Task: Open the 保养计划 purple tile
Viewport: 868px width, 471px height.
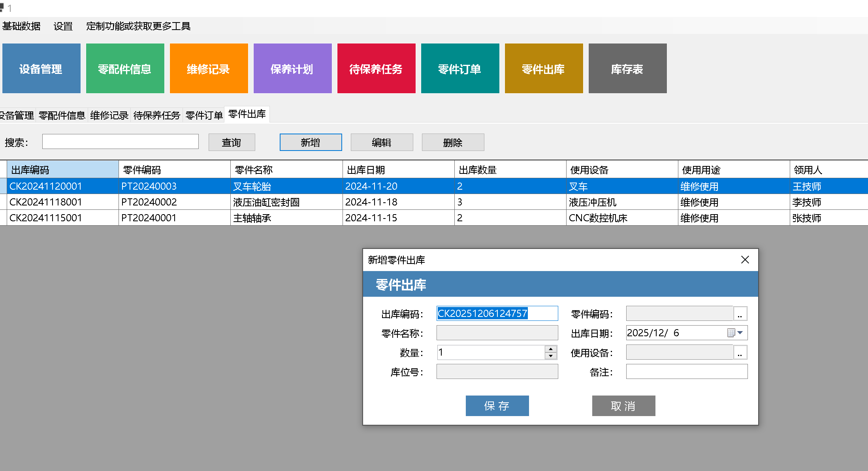Action: [292, 69]
